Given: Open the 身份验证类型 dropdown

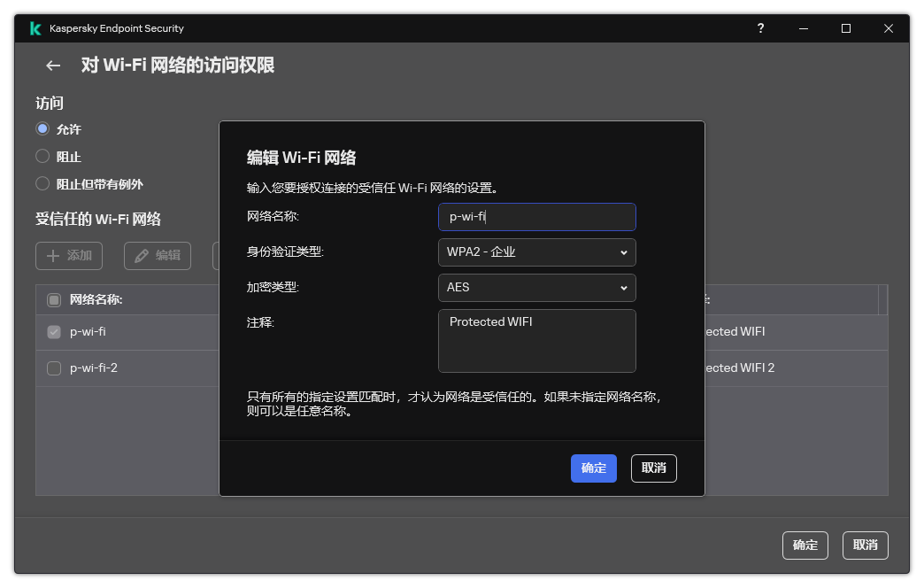Looking at the screenshot, I should 536,252.
